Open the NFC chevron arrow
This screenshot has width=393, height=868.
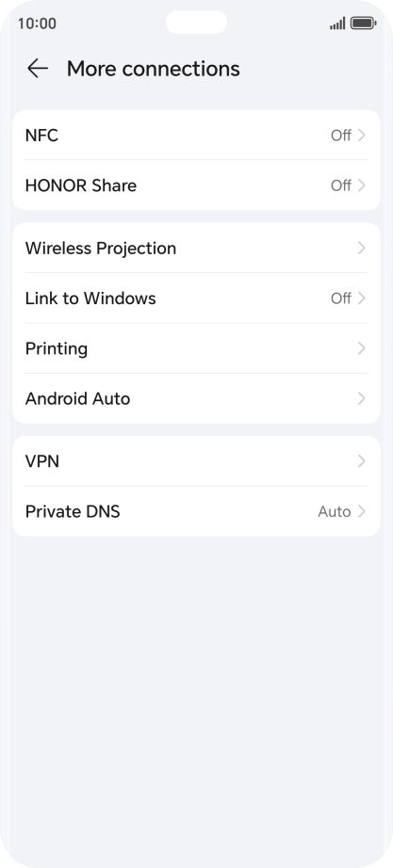tap(361, 135)
